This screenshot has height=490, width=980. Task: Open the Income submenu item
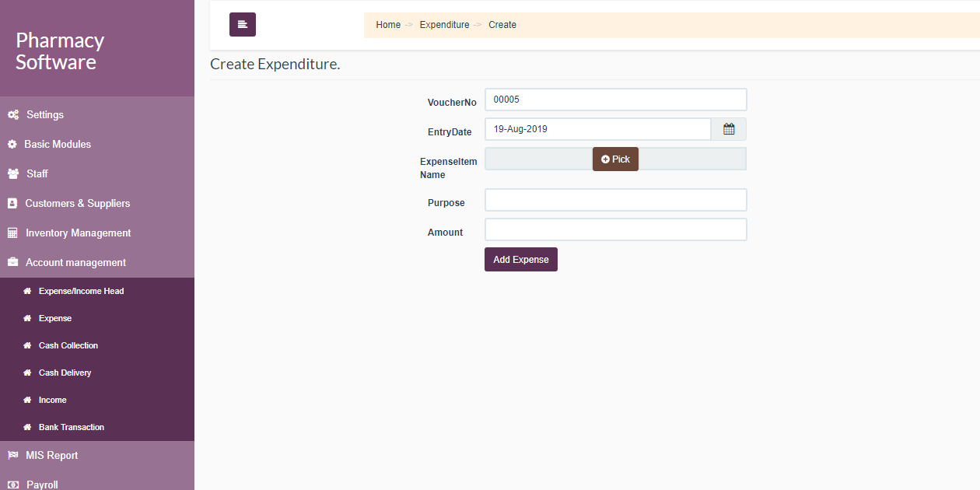pyautogui.click(x=97, y=400)
